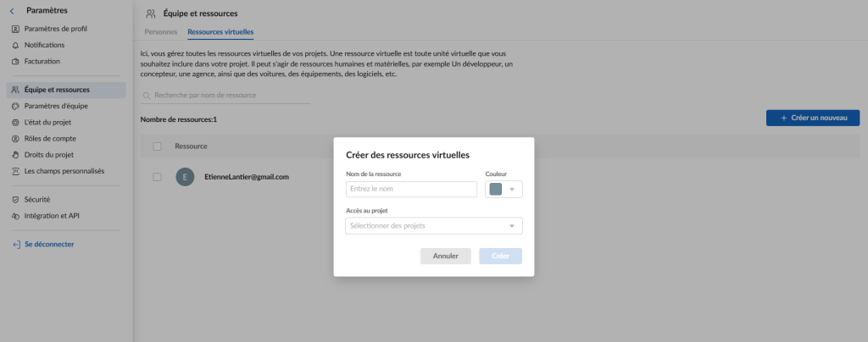The width and height of the screenshot is (868, 342).
Task: Click the search magnifier icon
Action: [147, 96]
